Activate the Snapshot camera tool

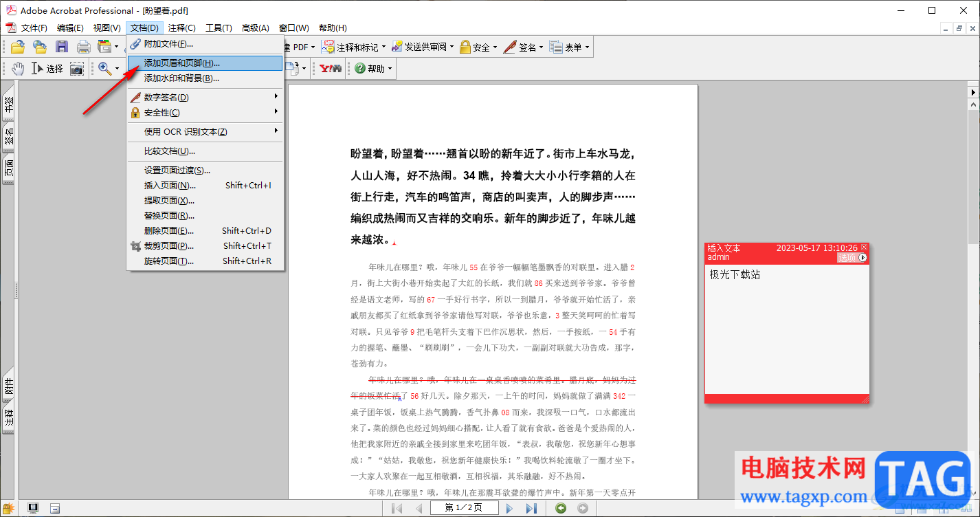tap(77, 68)
